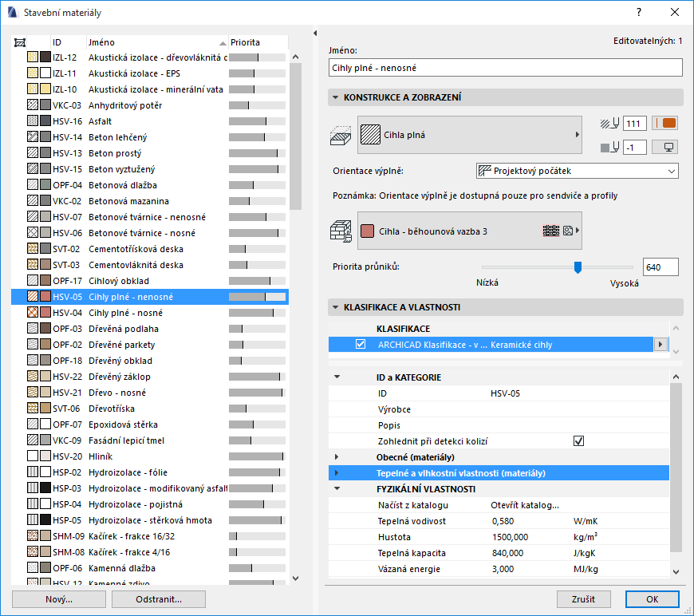Click the Priorita průniků slider handle

578,267
